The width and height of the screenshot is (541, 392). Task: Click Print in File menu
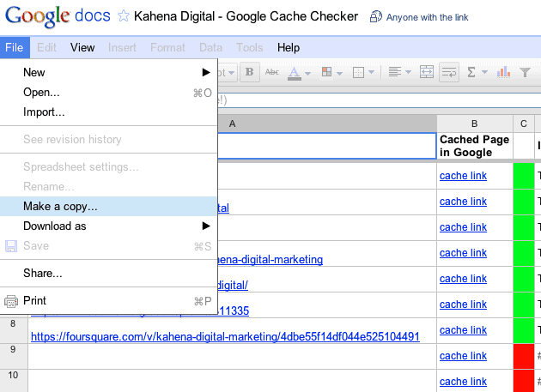tap(109, 300)
